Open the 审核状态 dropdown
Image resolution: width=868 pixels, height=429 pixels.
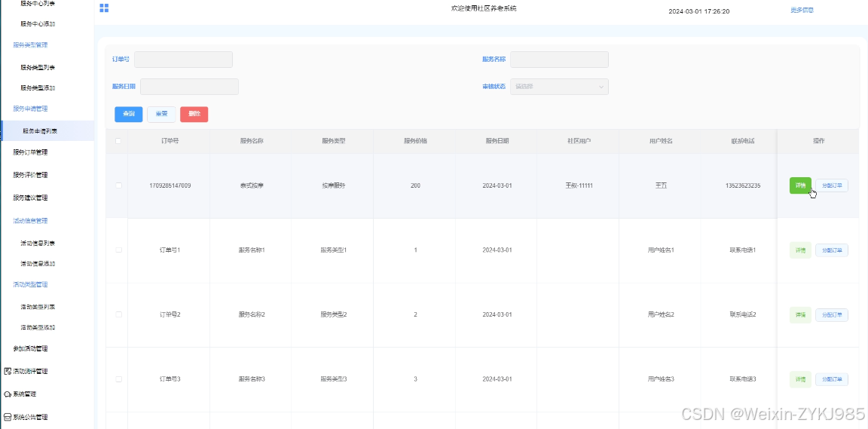559,87
